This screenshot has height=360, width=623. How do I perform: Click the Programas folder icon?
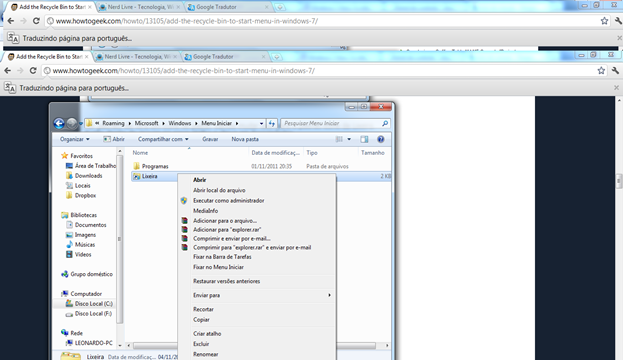pyautogui.click(x=136, y=166)
